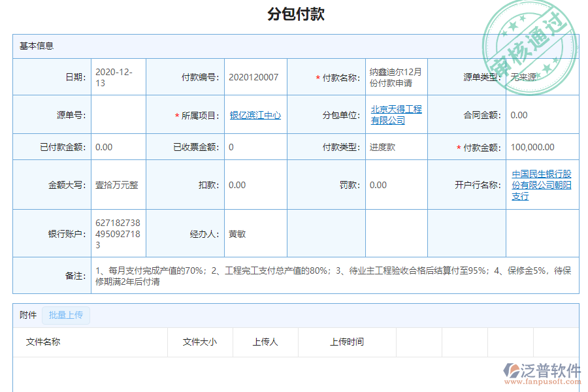Click the 批量上传 batch upload button

pyautogui.click(x=65, y=316)
